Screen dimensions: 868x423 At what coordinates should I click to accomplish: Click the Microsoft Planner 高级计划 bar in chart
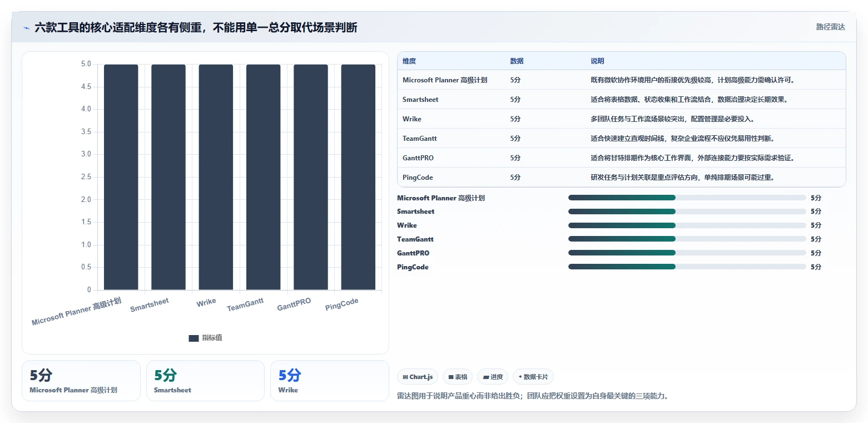pyautogui.click(x=121, y=177)
